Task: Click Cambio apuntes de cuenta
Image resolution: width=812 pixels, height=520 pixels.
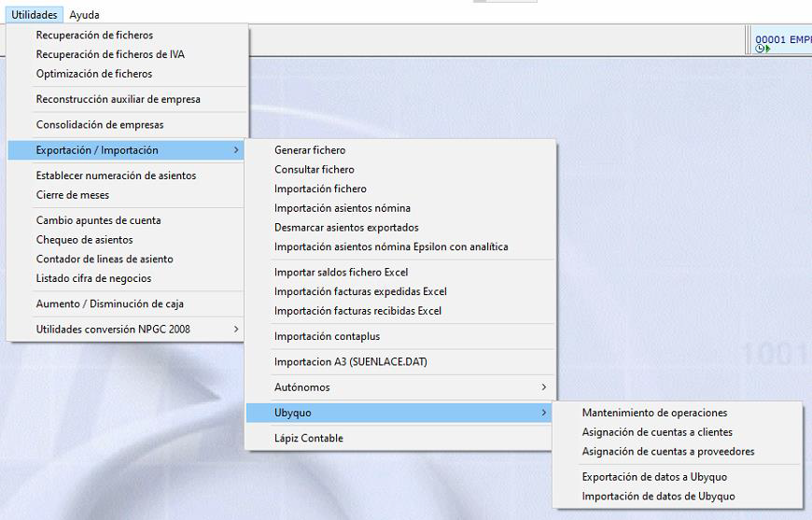Action: coord(127,220)
